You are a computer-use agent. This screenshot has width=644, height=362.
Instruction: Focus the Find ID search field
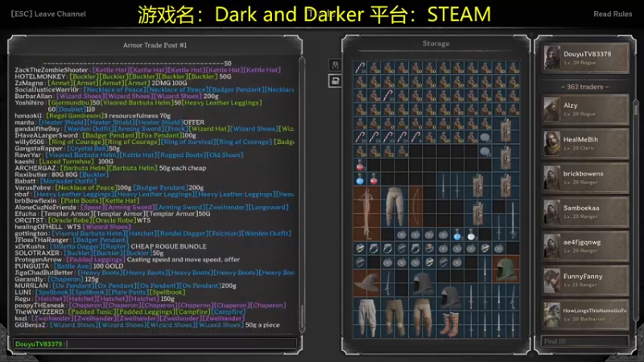585,341
